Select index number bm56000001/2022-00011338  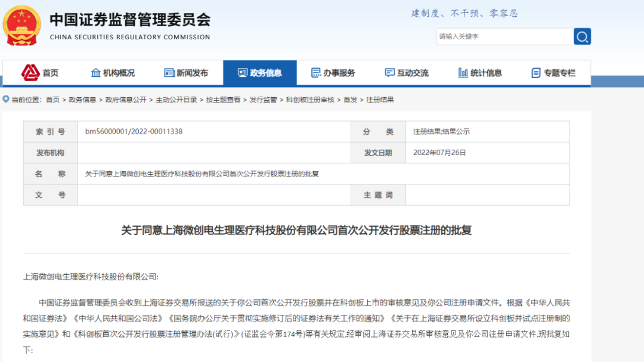pyautogui.click(x=134, y=131)
